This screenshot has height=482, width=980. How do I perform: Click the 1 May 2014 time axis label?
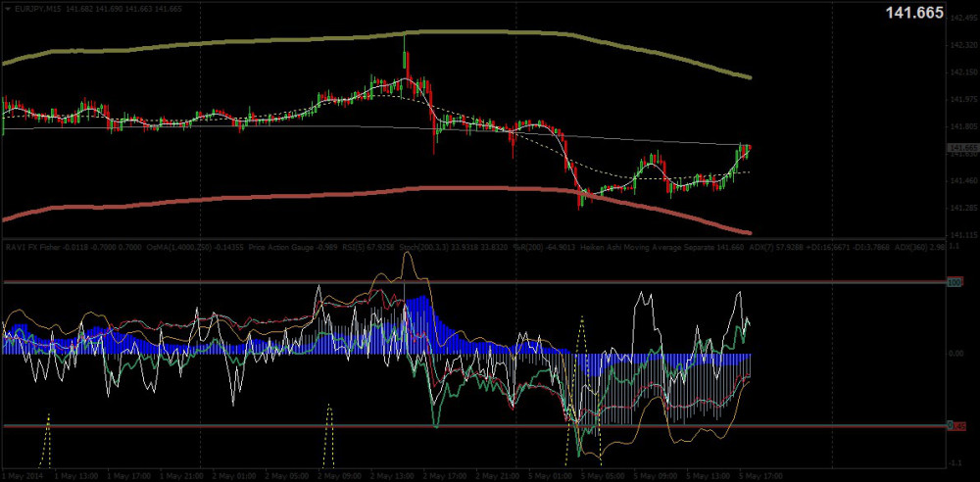[22, 474]
